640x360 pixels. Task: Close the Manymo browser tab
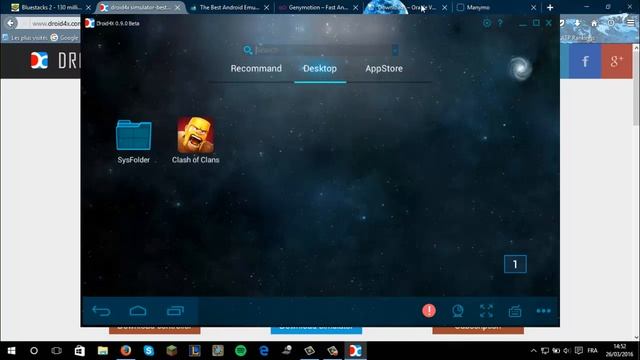[x=533, y=7]
